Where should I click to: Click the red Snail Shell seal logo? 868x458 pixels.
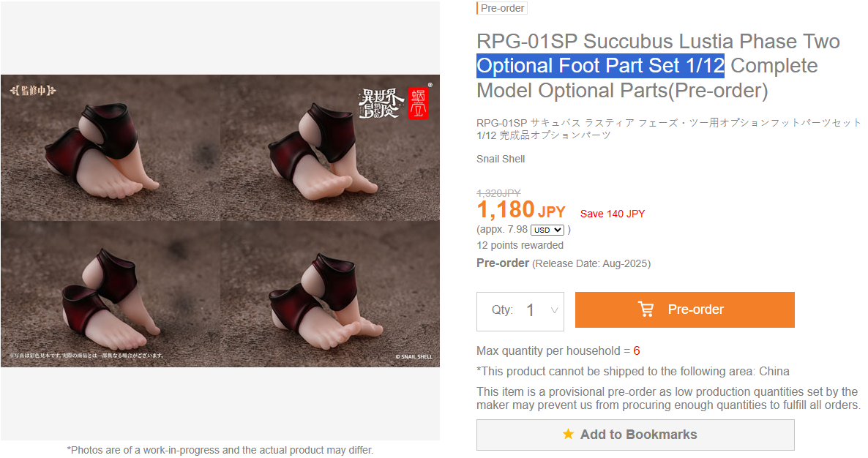(419, 103)
